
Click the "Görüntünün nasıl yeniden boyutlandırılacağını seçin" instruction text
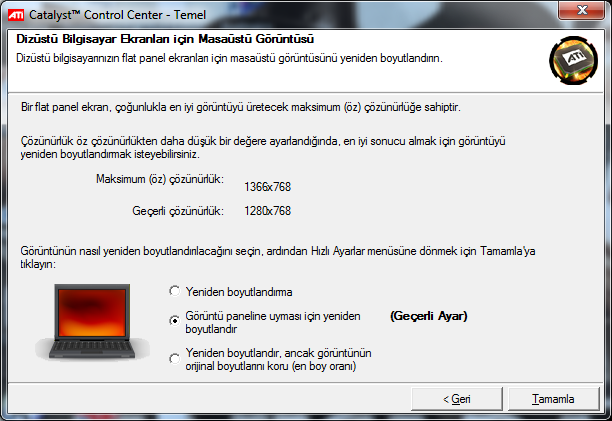(140, 251)
